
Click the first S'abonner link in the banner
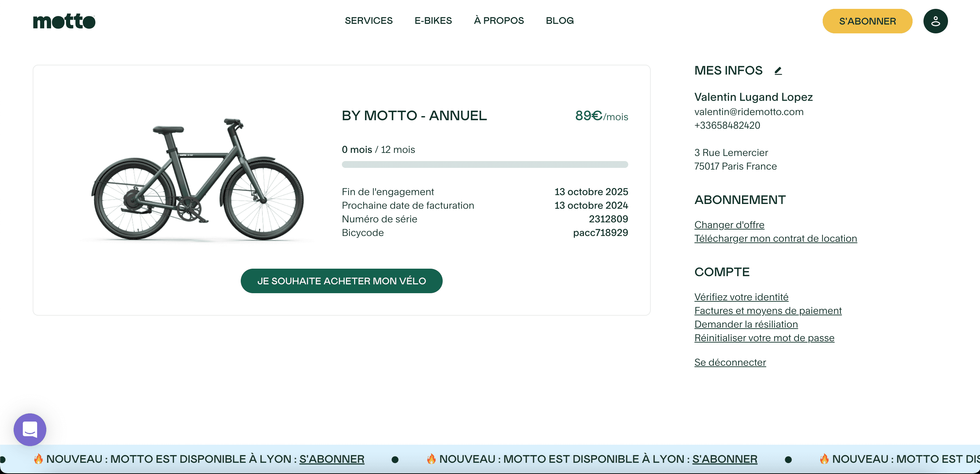[331, 459]
